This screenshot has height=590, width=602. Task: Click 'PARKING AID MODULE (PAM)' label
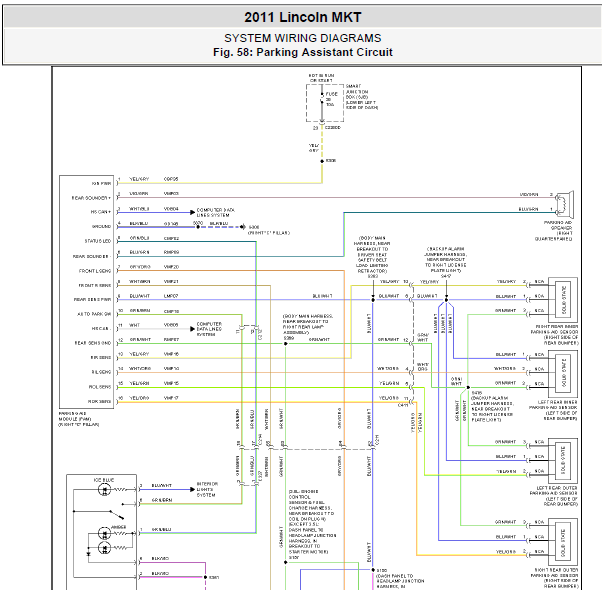(75, 416)
